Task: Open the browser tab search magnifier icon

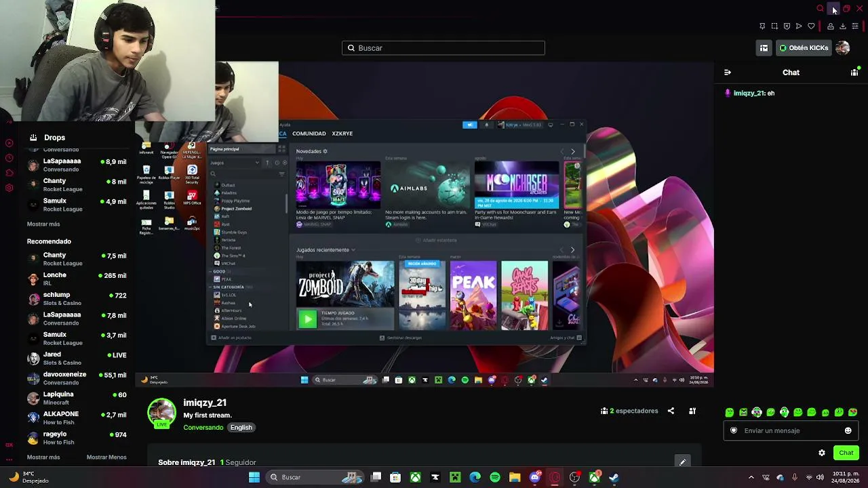Action: tap(821, 9)
